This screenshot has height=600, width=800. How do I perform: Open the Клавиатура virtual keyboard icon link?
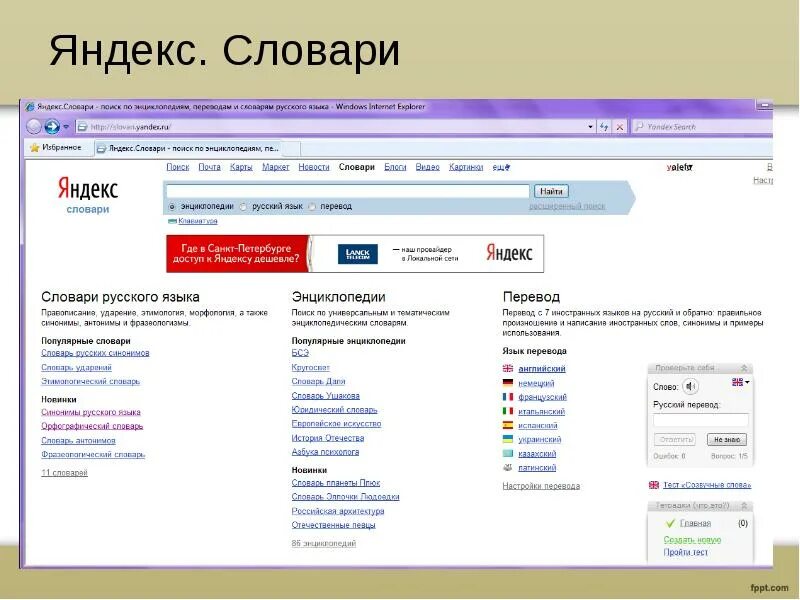click(x=193, y=221)
